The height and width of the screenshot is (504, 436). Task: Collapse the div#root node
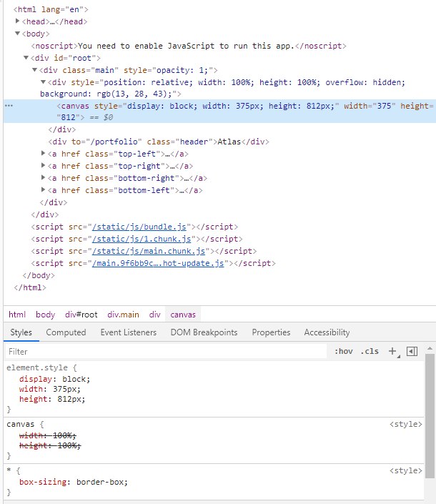coord(26,58)
